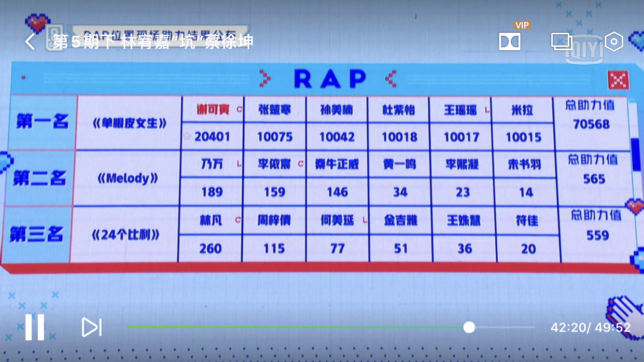
Task: Pause the video playback
Action: pyautogui.click(x=35, y=327)
